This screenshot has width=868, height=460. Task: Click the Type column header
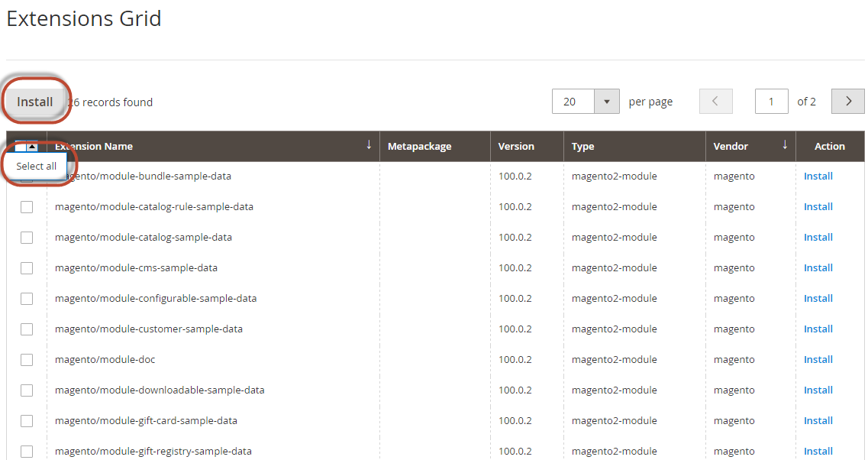[634, 146]
